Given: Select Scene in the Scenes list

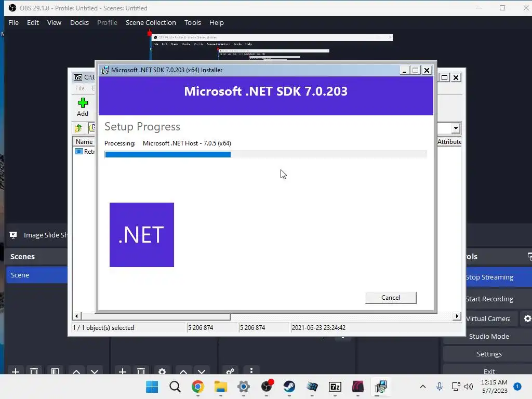Looking at the screenshot, I should (37, 275).
